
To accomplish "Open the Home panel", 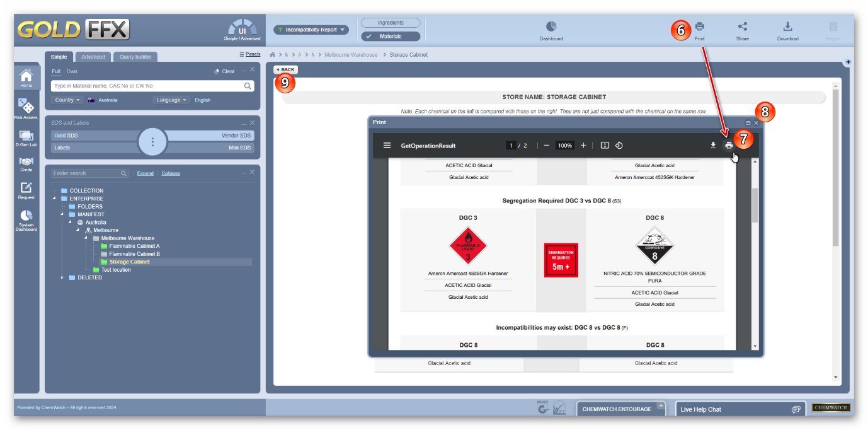I will [26, 77].
